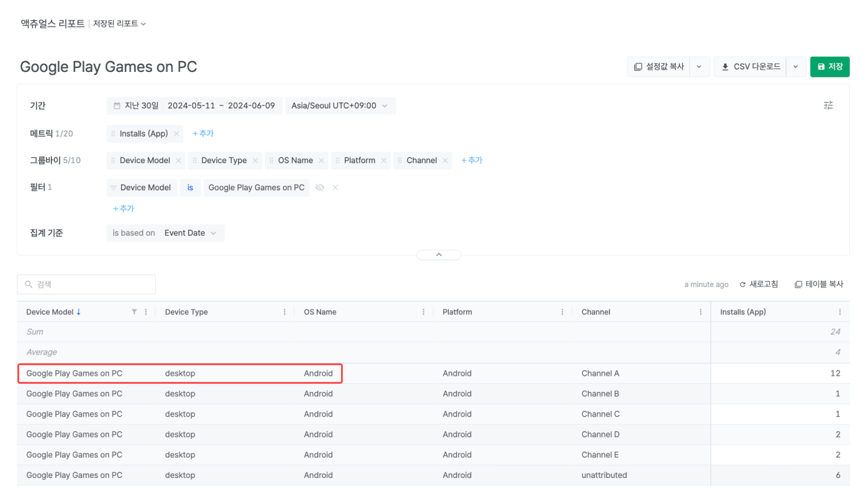The width and height of the screenshot is (868, 496).
Task: Remove Device Model from group-by chips
Action: [179, 160]
